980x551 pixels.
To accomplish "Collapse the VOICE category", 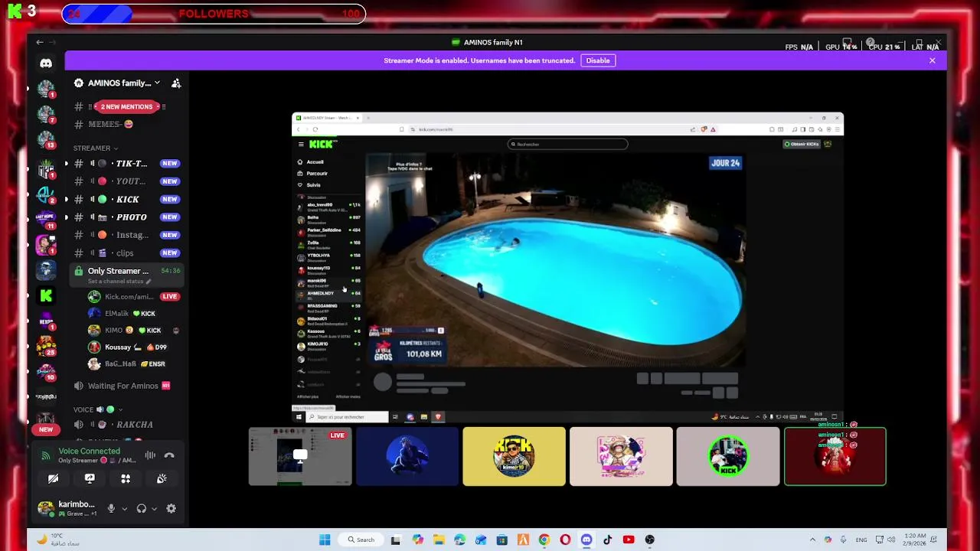I will tap(98, 409).
